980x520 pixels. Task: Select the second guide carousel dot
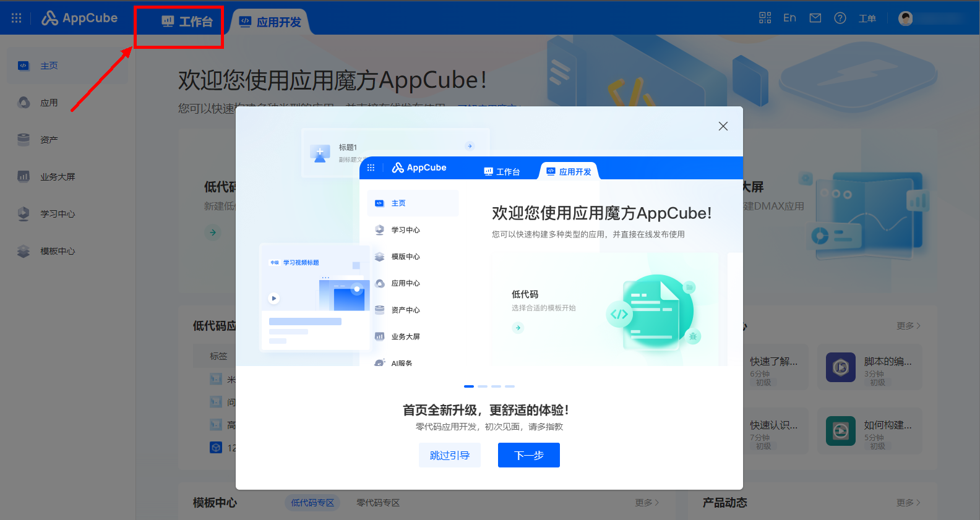[x=483, y=386]
